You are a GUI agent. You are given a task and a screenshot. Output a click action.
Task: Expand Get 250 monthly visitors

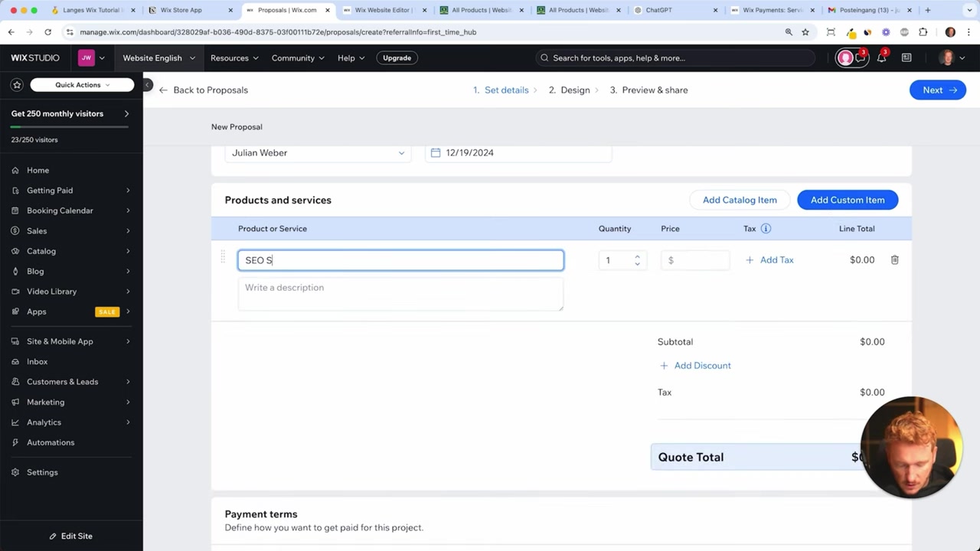tap(126, 114)
